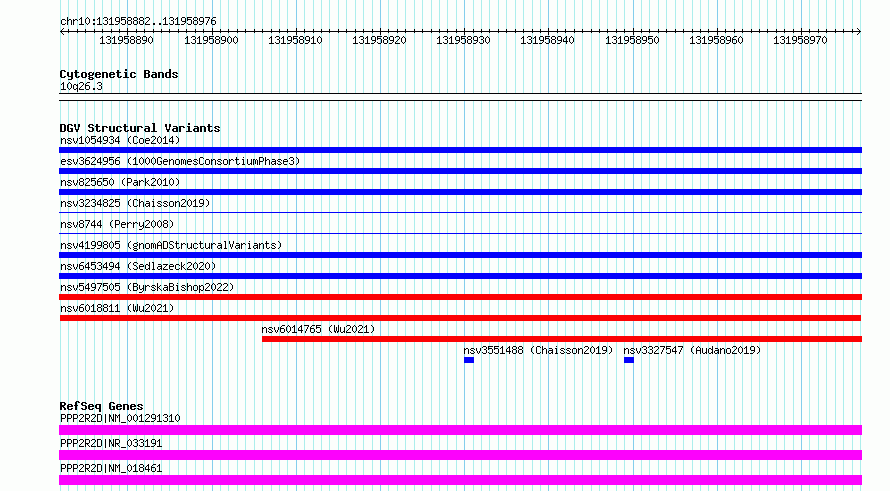Click thin blue line under nsv8744
Viewport: 890px width, 491px height.
[x=460, y=233]
